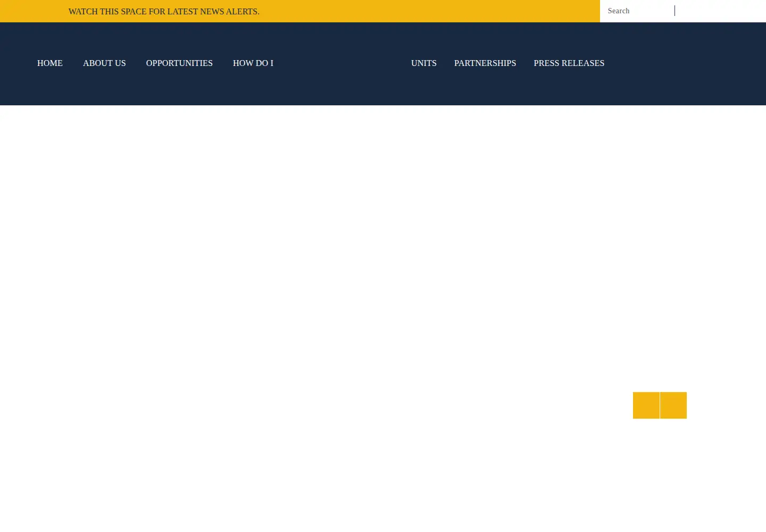The height and width of the screenshot is (532, 766).
Task: Open the ABOUT US menu item
Action: (104, 63)
